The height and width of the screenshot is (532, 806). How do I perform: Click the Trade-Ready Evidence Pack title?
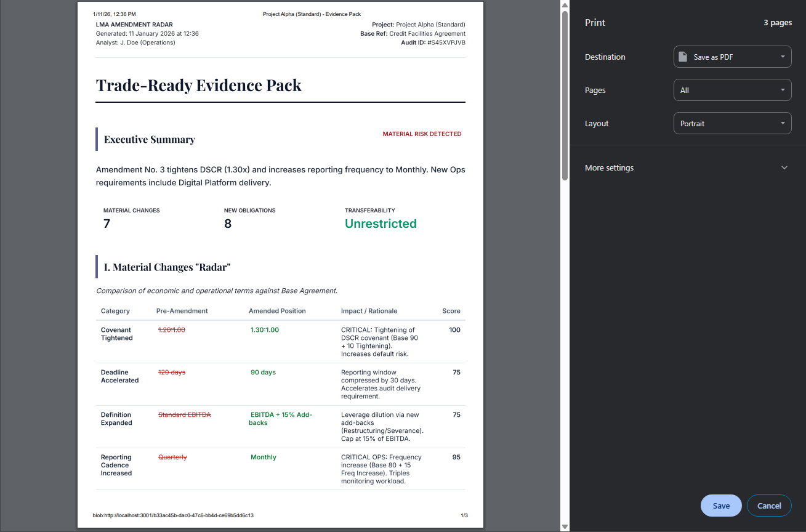199,85
